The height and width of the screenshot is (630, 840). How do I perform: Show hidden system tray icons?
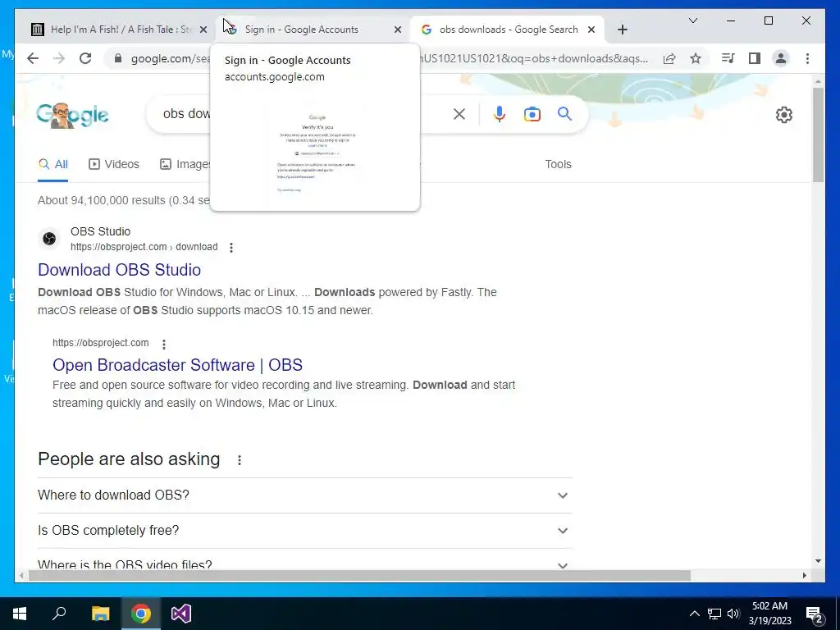pyautogui.click(x=694, y=614)
